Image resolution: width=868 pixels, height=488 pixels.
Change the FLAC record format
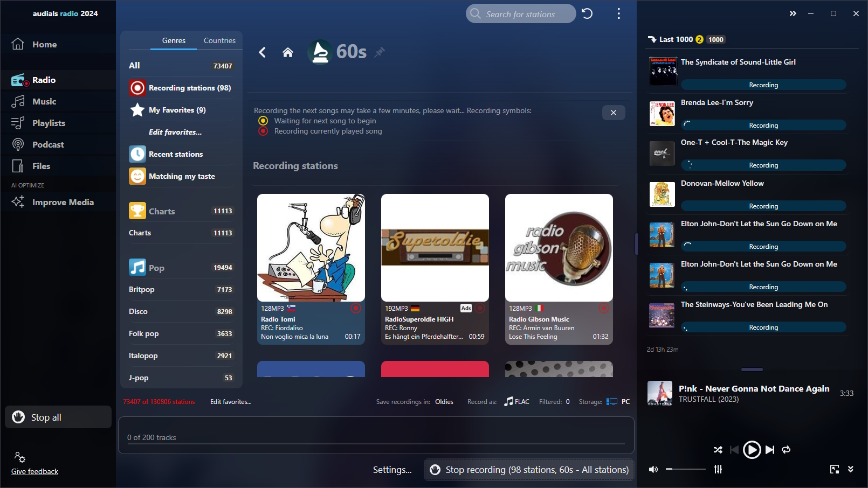(517, 402)
